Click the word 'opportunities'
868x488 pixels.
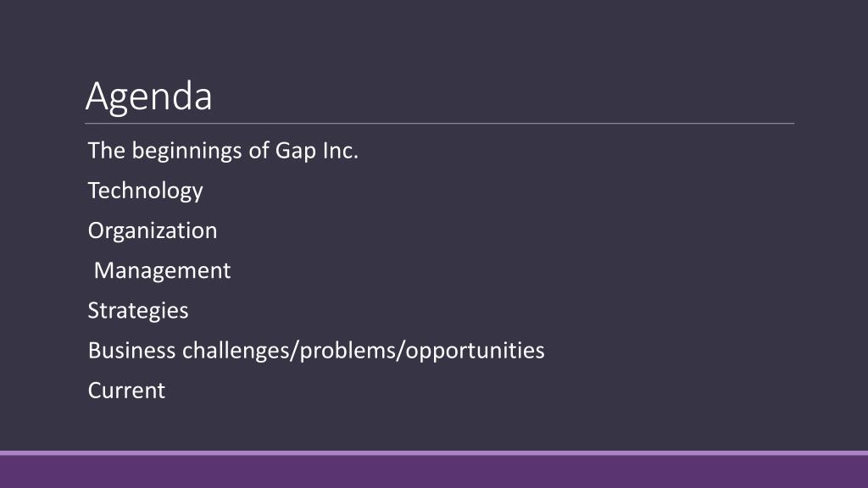[x=476, y=352]
